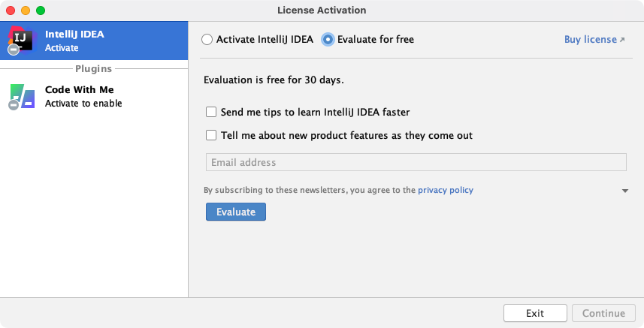Check Tell me about new product features
This screenshot has height=328, width=644.
tap(211, 135)
